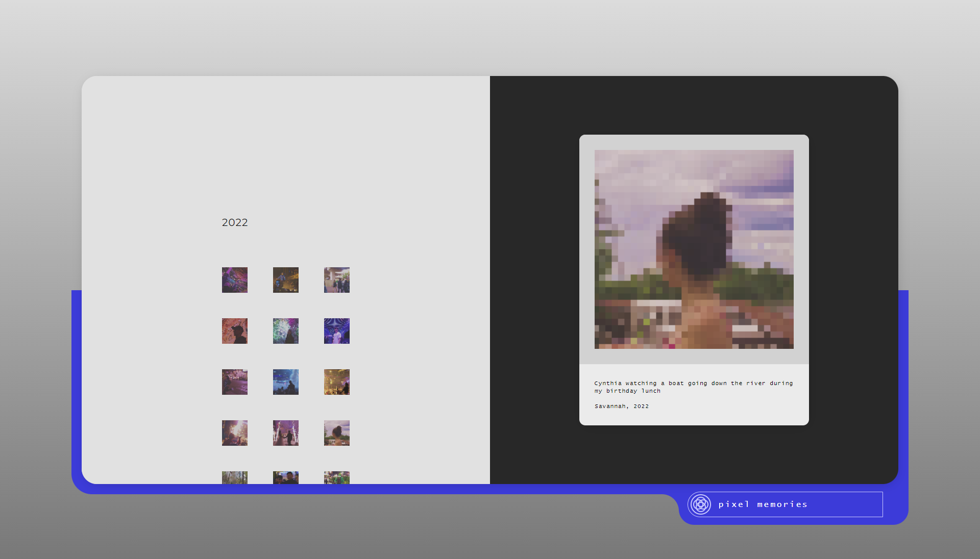This screenshot has height=559, width=980.
Task: Click the large pixelated Cynthia photo
Action: [694, 249]
